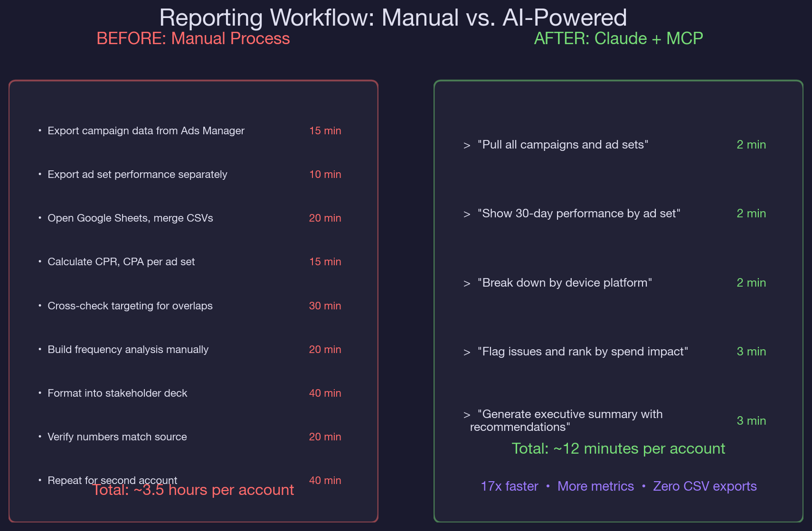Click the bullet beside Build frequency analysis
This screenshot has height=531, width=812.
point(39,350)
